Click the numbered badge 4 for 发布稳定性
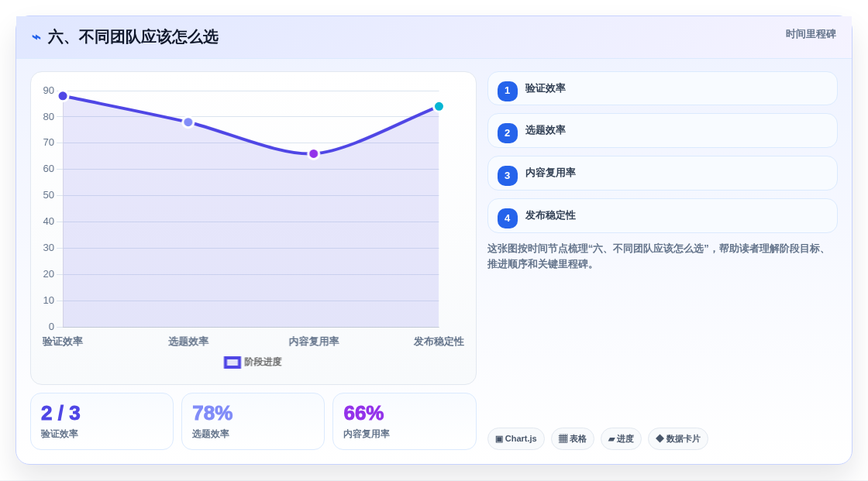Viewport: 868px width, 481px height. pyautogui.click(x=507, y=218)
